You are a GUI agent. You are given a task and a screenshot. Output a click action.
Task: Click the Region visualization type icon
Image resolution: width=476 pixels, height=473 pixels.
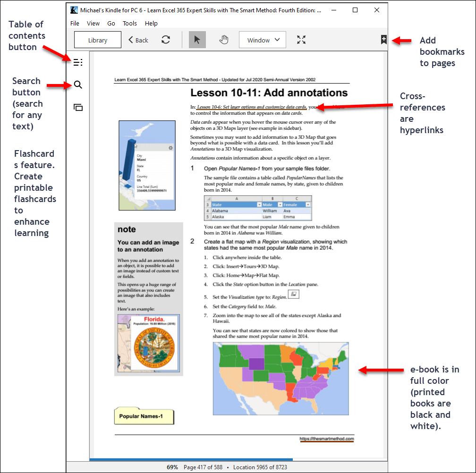(x=294, y=294)
